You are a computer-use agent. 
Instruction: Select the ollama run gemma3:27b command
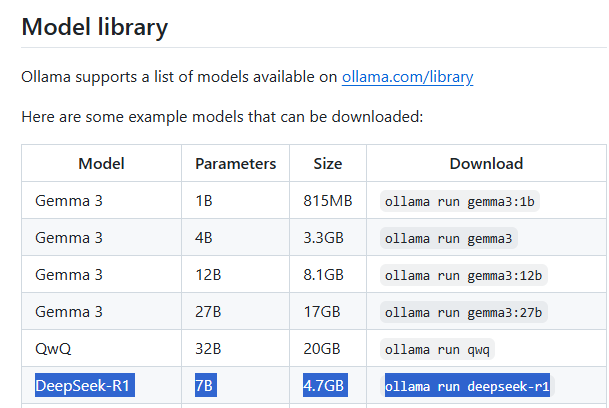[463, 312]
